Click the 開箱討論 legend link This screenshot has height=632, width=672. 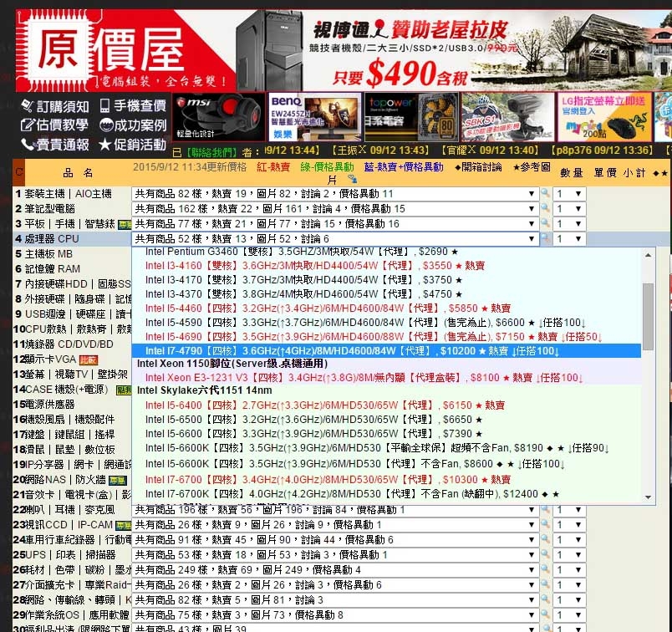[478, 167]
